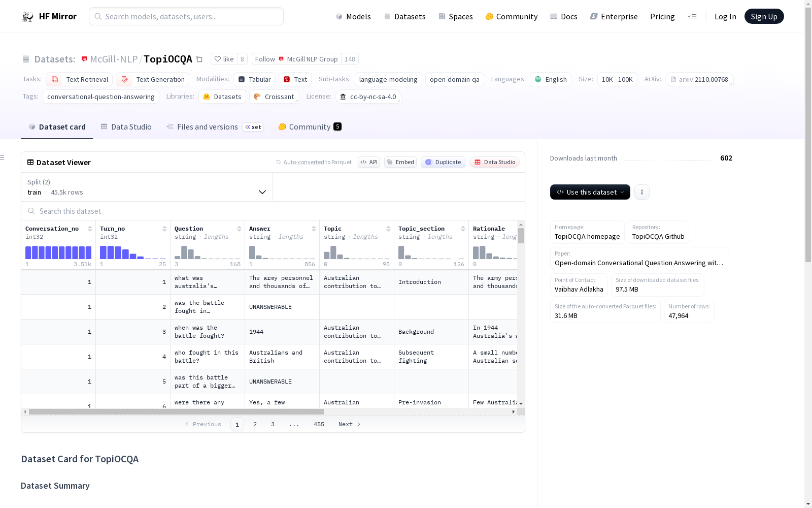Screen dimensions: 812x508
Task: Expand the Split train dropdown
Action: click(x=147, y=187)
